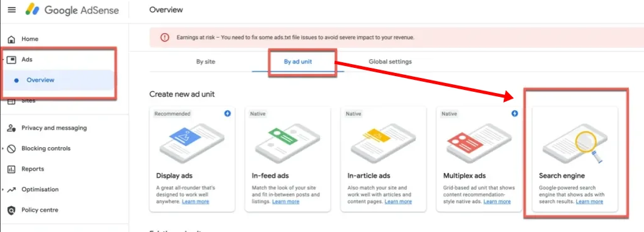Expand the Blocking controls section arrow
This screenshot has width=644, height=232.
click(3, 148)
